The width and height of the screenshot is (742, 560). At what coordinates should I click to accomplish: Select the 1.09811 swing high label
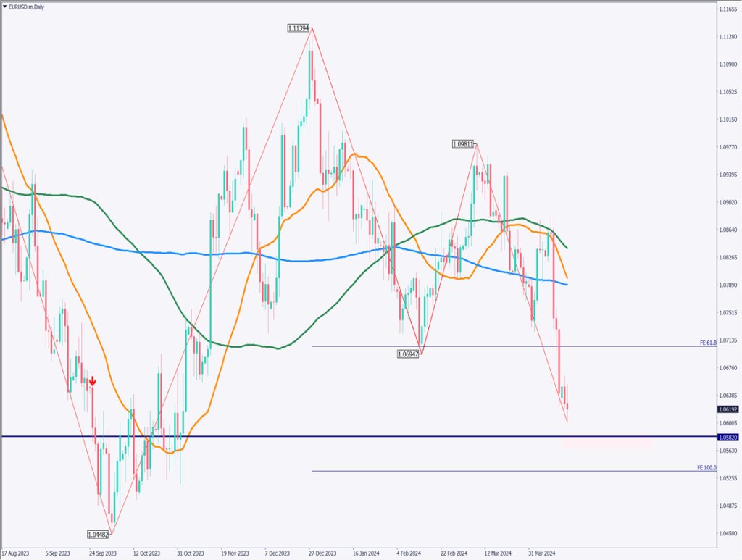click(463, 144)
